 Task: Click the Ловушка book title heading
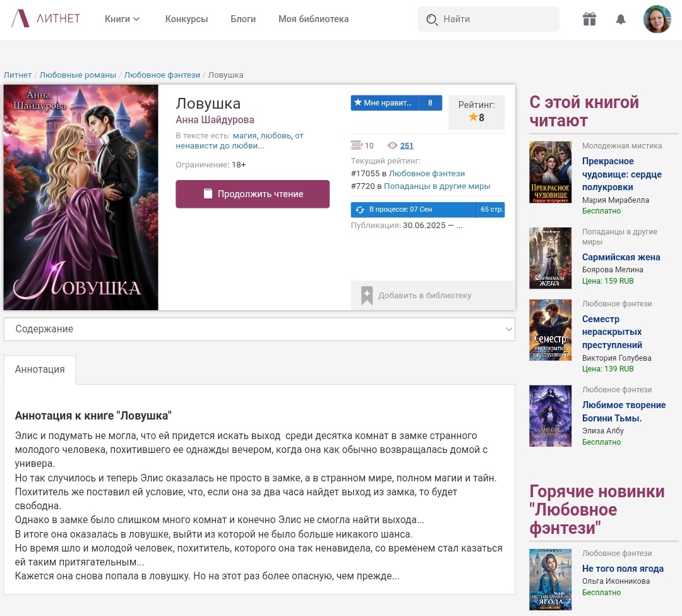click(x=208, y=104)
